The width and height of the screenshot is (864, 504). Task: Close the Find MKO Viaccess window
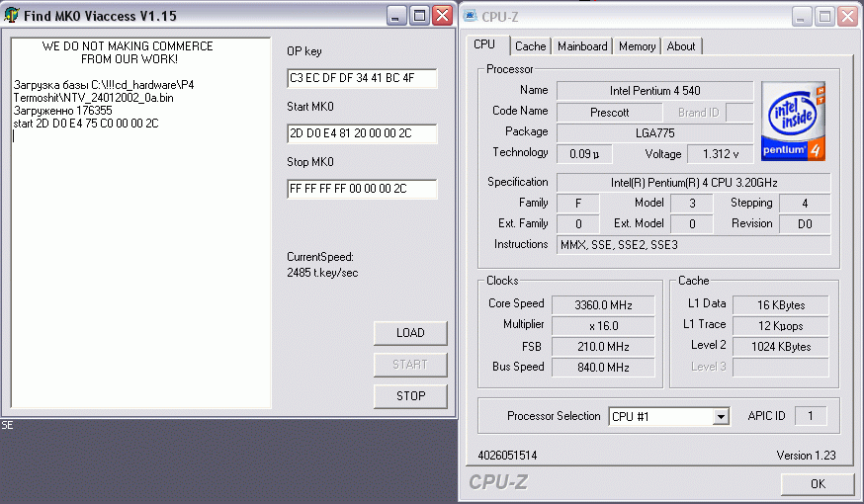[x=443, y=16]
